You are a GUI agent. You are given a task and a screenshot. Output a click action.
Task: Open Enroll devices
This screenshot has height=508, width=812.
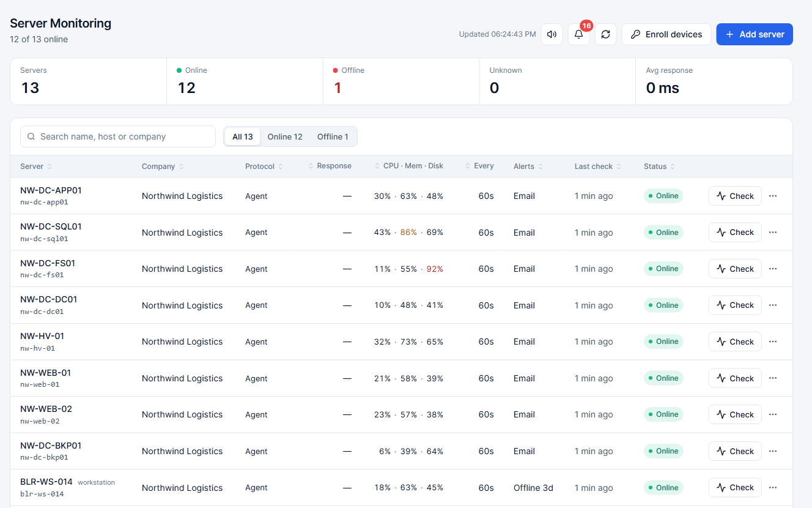(666, 34)
